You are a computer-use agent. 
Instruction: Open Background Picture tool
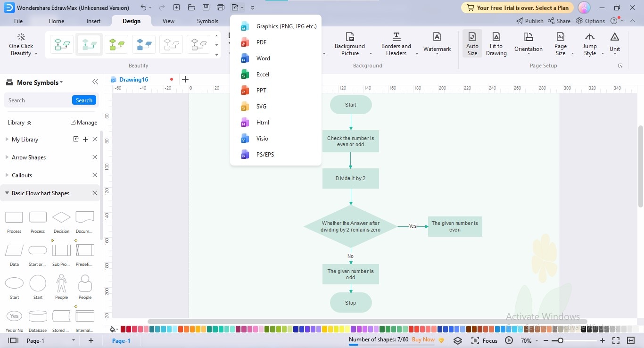click(x=350, y=45)
